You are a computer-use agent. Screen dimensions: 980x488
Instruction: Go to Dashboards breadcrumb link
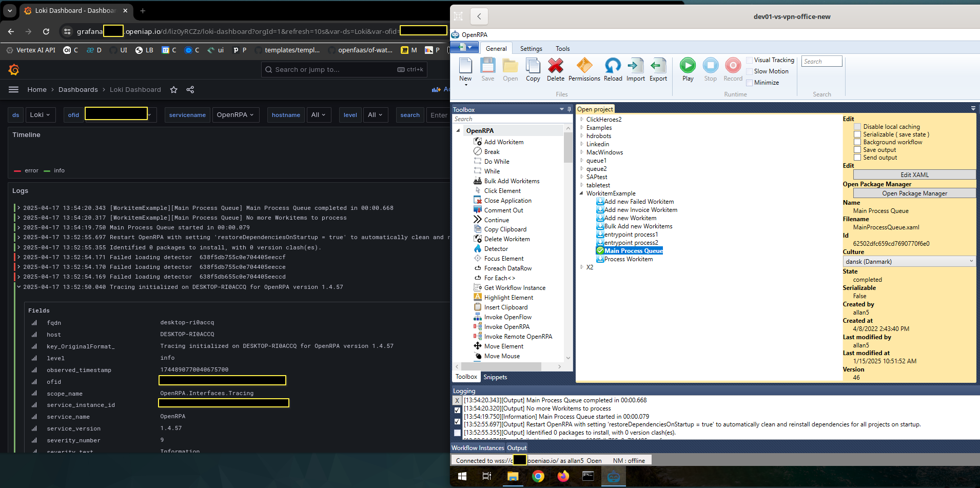(x=78, y=90)
